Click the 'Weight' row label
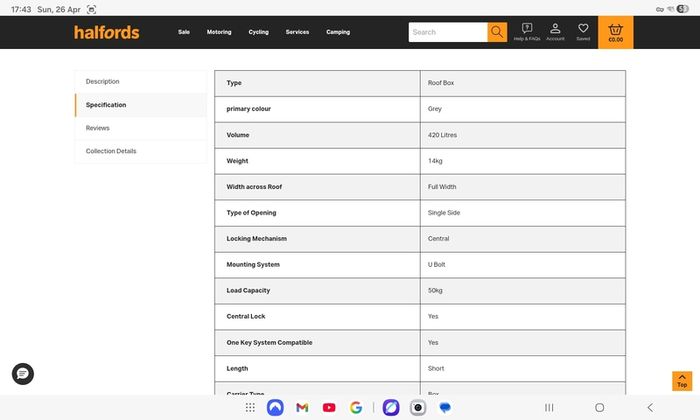Screen dimensions: 700x420 point(237,161)
